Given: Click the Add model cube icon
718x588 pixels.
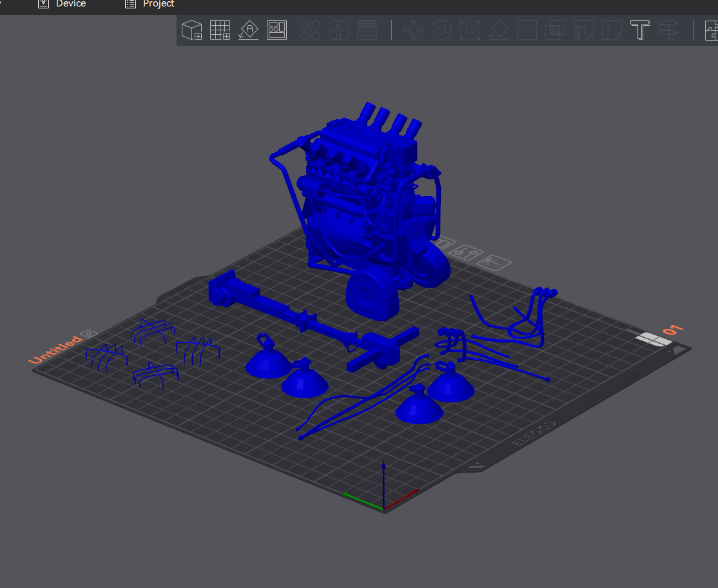Looking at the screenshot, I should tap(192, 30).
